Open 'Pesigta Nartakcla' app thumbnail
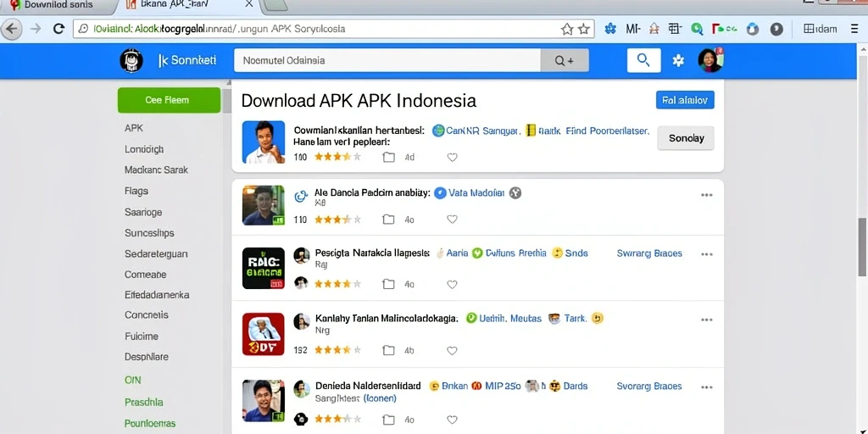Viewport: 868px width, 434px height. point(264,269)
